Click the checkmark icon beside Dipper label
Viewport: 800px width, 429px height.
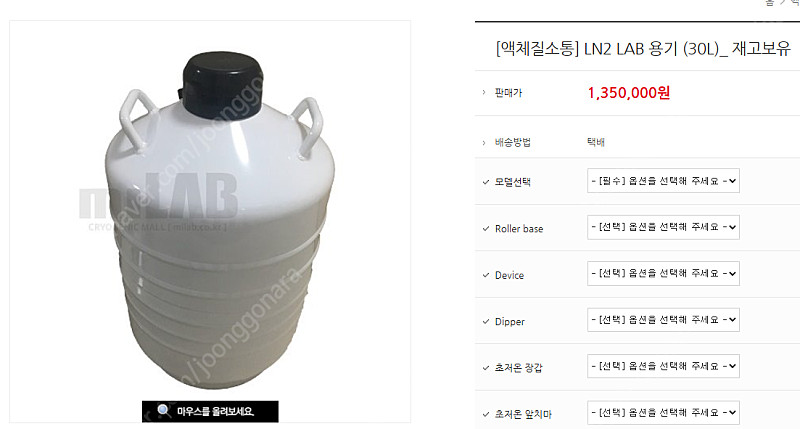pyautogui.click(x=486, y=321)
